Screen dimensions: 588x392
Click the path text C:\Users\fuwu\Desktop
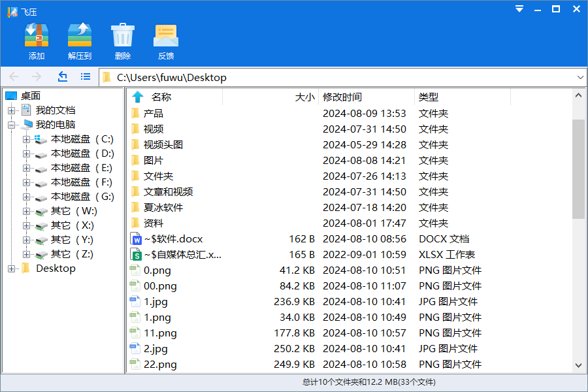(172, 77)
